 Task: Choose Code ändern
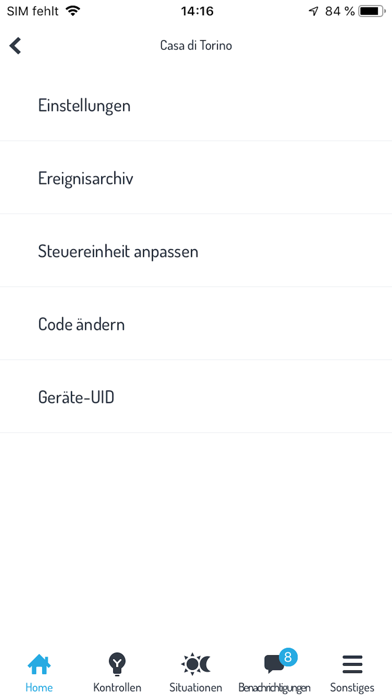[x=196, y=324]
